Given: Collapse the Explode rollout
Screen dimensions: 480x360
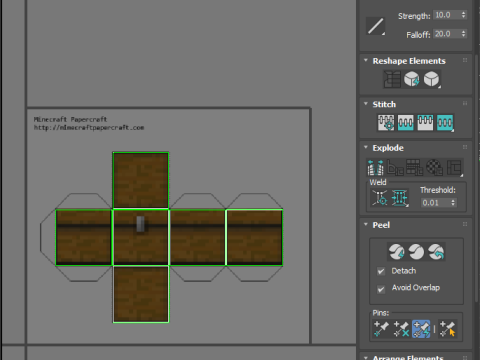Looking at the screenshot, I should (x=366, y=147).
